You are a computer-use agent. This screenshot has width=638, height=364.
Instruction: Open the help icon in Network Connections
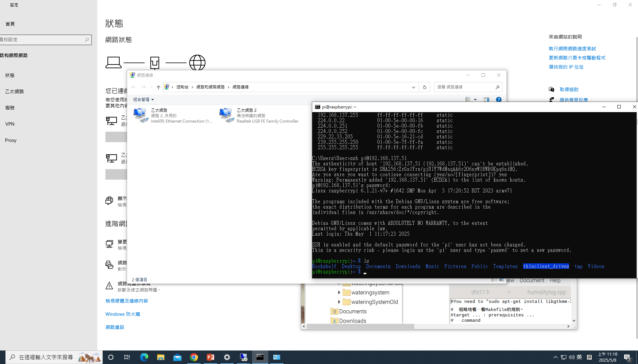tap(498, 100)
